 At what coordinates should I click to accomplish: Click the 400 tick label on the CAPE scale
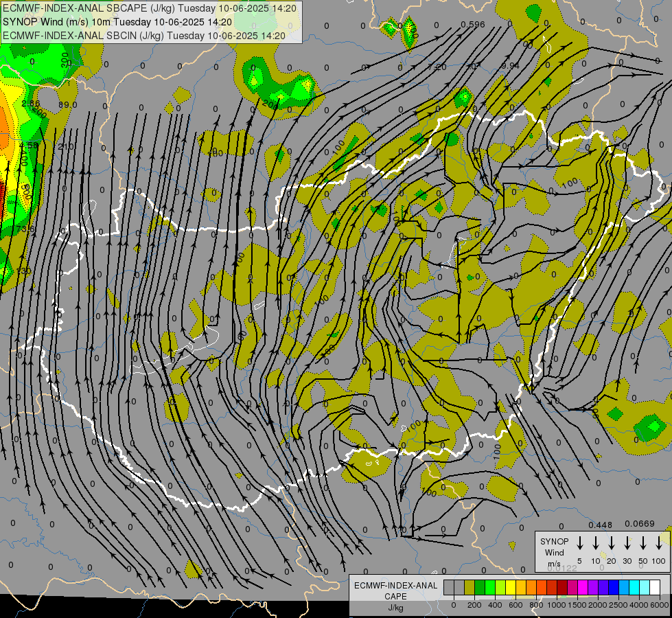click(x=495, y=605)
